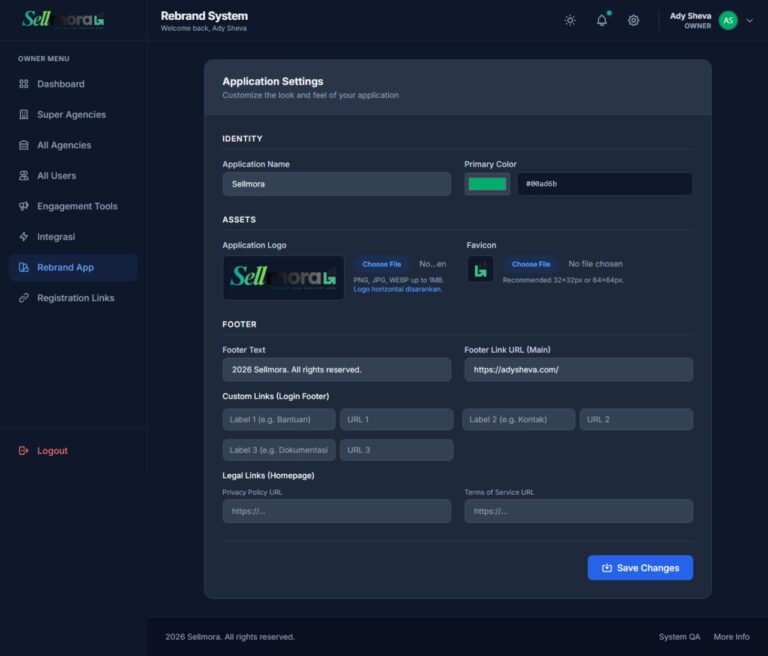Select All Agencies in sidebar
768x656 pixels.
click(x=64, y=145)
